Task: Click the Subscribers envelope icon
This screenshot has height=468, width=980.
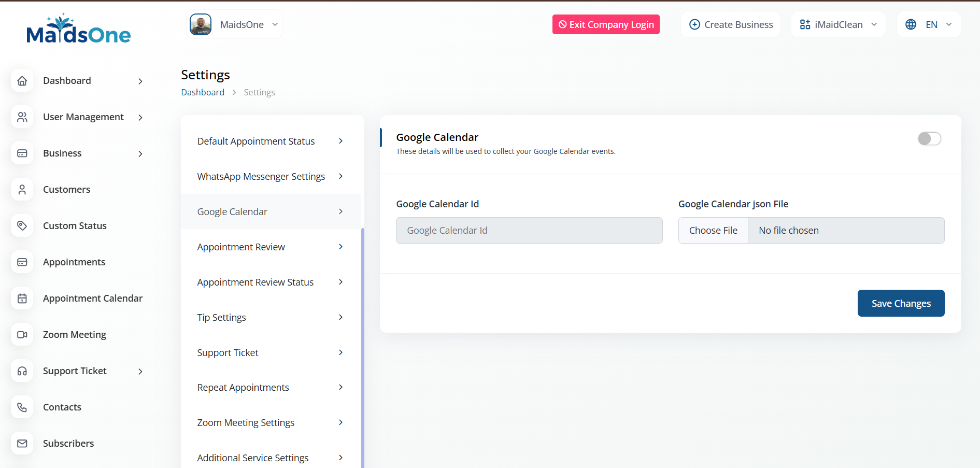Action: pos(22,444)
